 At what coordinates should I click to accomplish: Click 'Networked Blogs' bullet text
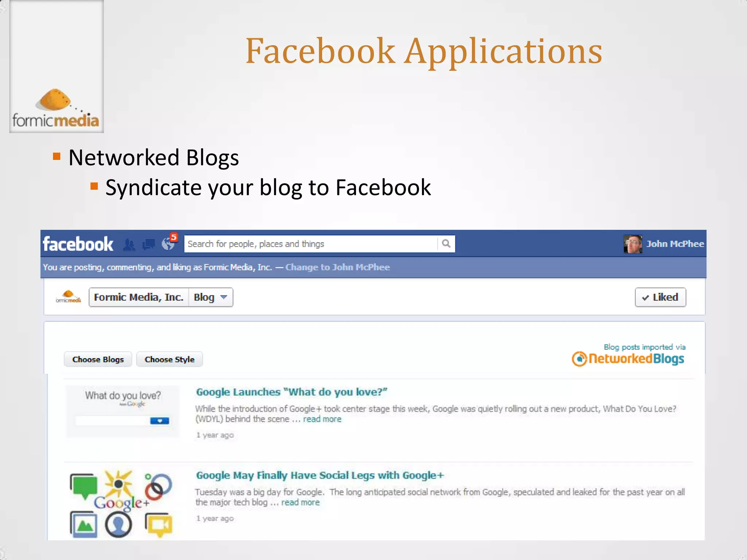tap(154, 158)
